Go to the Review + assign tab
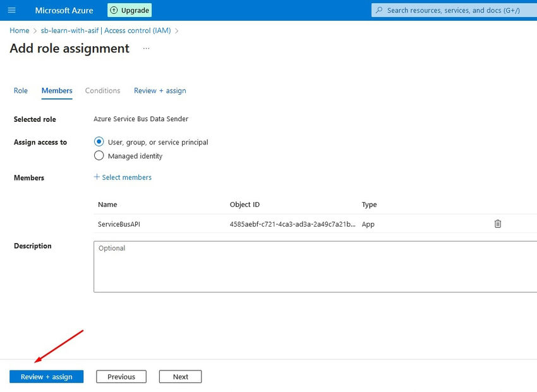537x392 pixels. (x=160, y=91)
